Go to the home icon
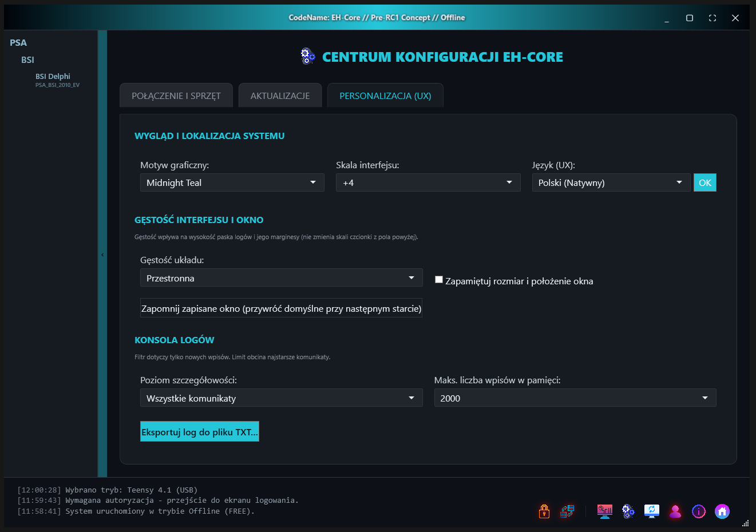 click(722, 511)
